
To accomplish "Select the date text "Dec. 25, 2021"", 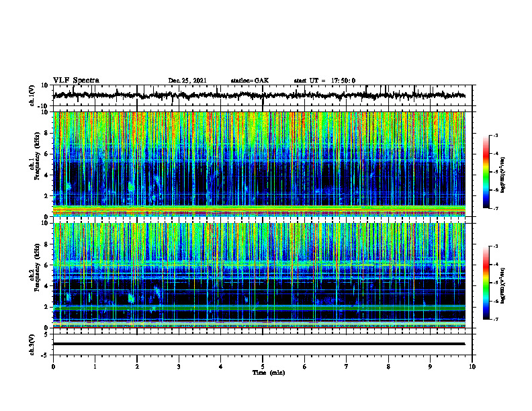I will coord(187,81).
